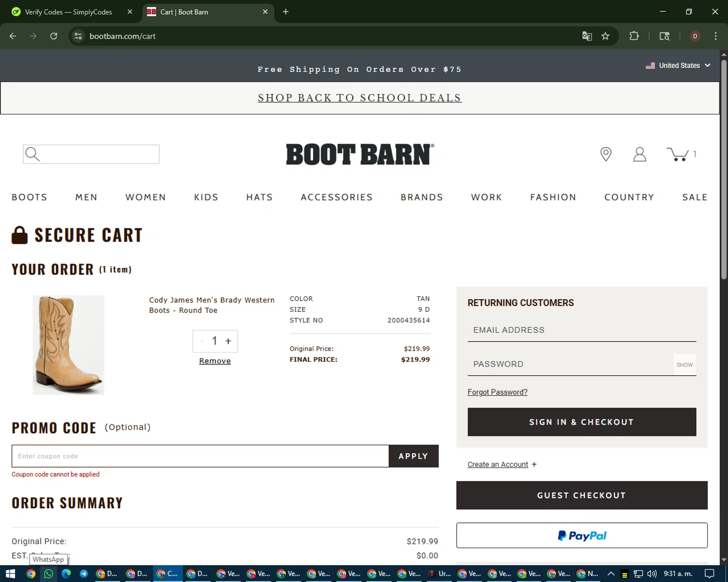Pay with the PayPal button

click(x=582, y=535)
